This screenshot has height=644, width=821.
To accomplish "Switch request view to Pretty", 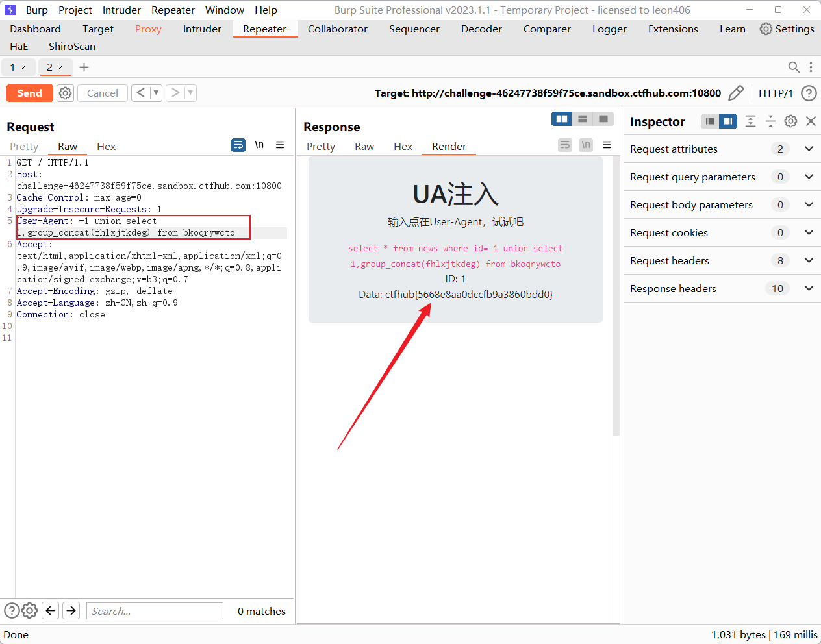I will (x=24, y=146).
